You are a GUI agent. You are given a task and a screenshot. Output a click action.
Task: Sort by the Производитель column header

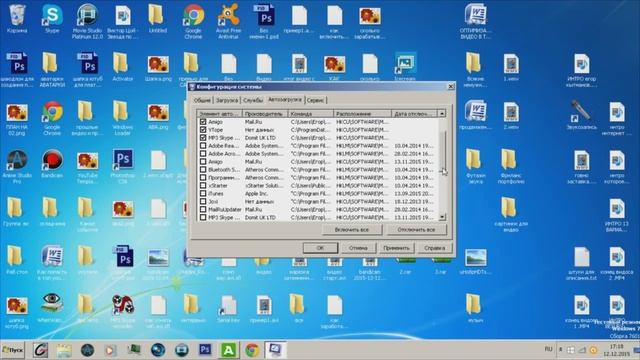265,113
